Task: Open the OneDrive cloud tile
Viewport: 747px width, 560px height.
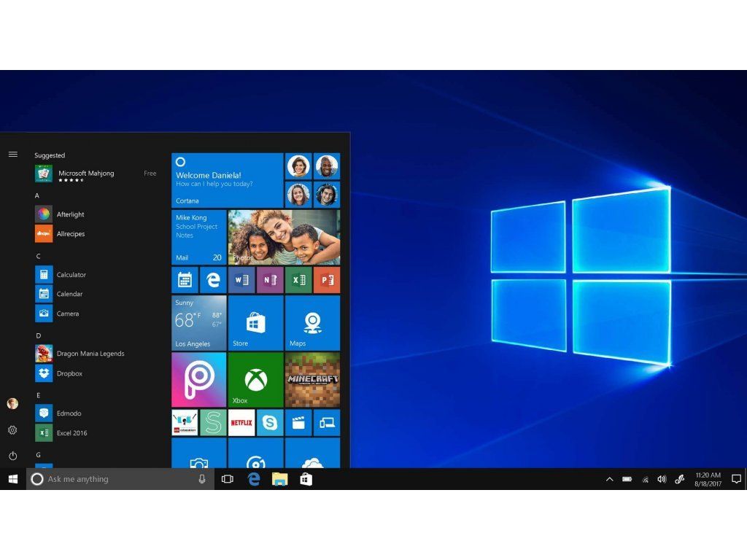Action: coord(312,453)
